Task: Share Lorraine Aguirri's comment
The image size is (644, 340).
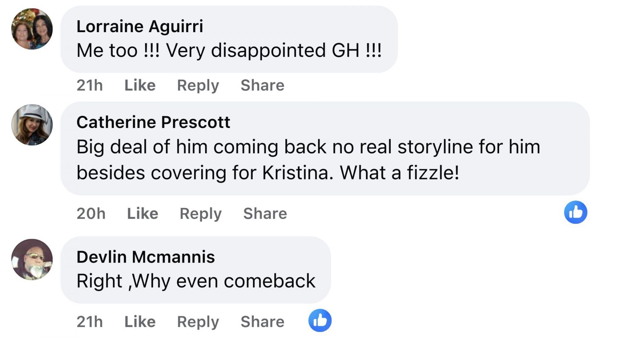Action: tap(262, 85)
